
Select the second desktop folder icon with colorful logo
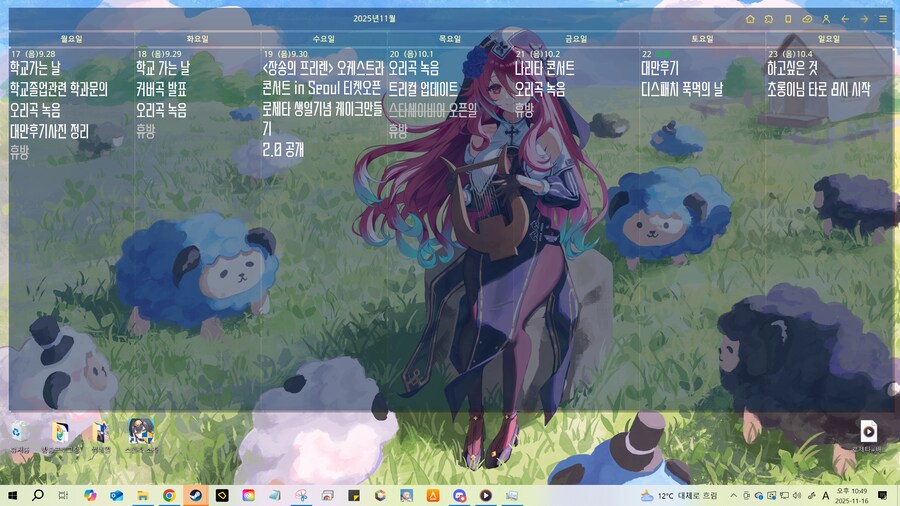(x=60, y=437)
